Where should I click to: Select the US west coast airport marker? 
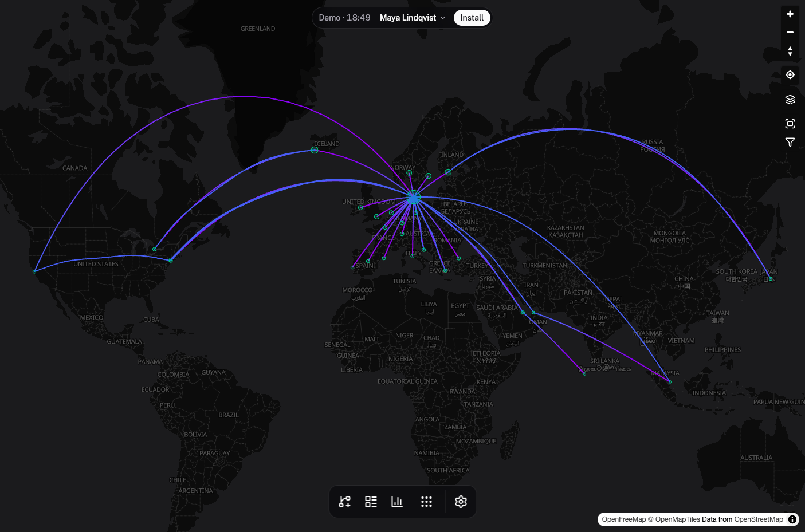click(34, 271)
